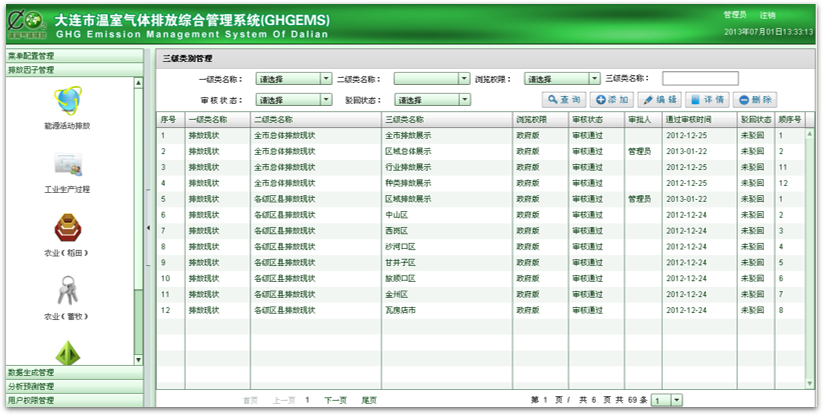Screen dimensions: 823x415
Task: Click the 首页 first page link
Action: (250, 400)
